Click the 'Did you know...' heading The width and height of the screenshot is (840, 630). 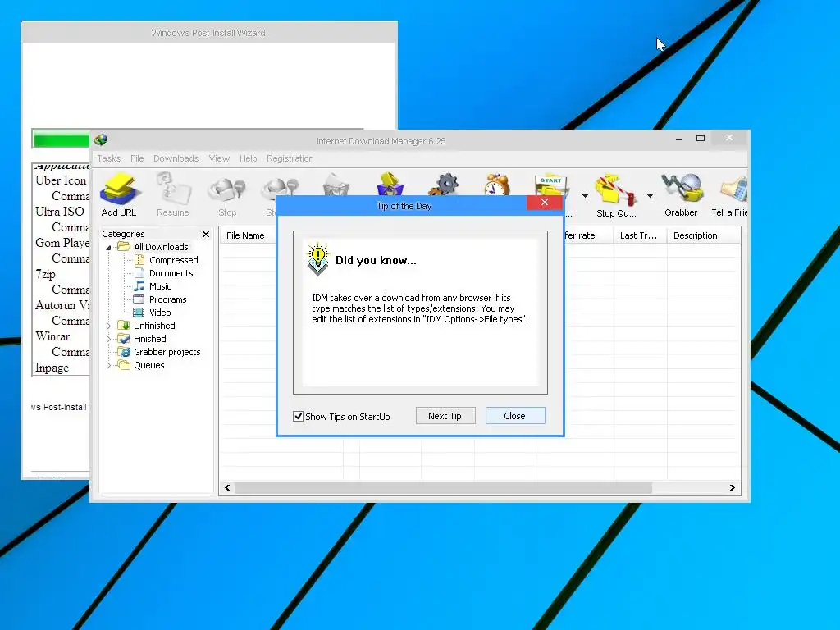tap(376, 260)
